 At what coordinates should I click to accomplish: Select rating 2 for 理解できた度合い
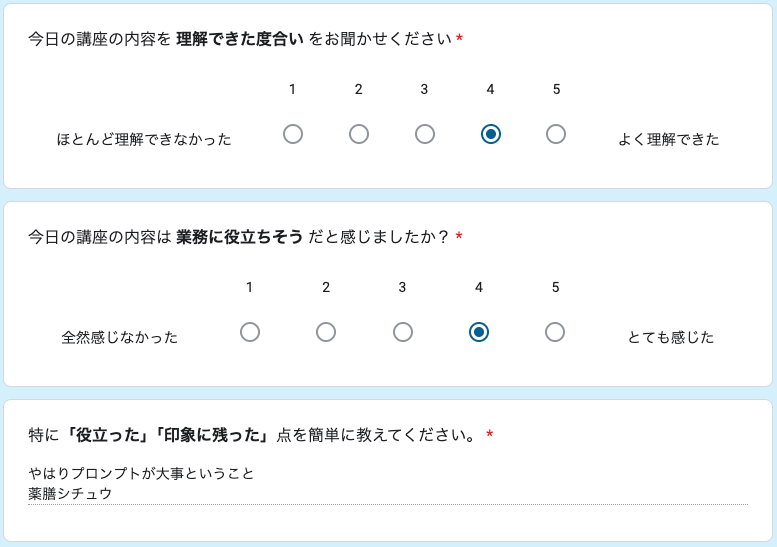point(359,134)
